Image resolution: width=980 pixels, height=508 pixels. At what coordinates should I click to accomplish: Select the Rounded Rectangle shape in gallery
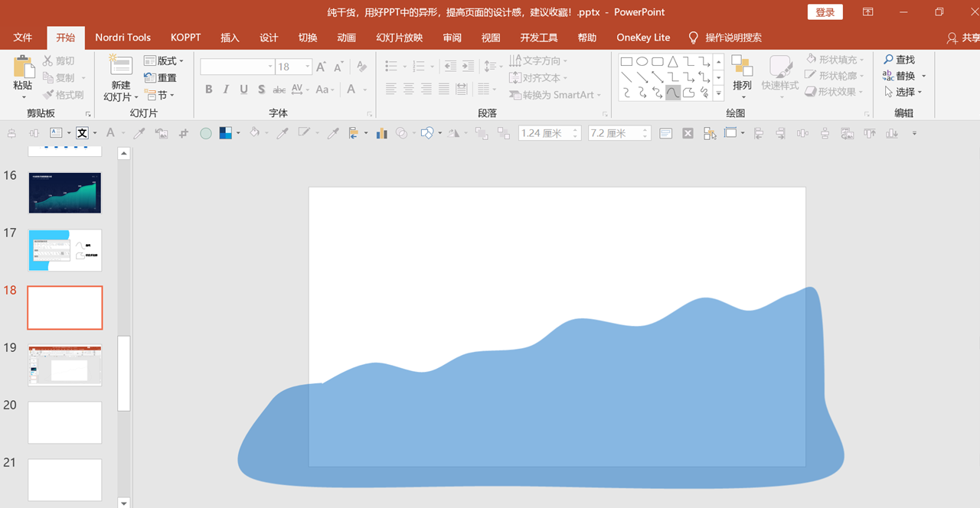(x=657, y=62)
